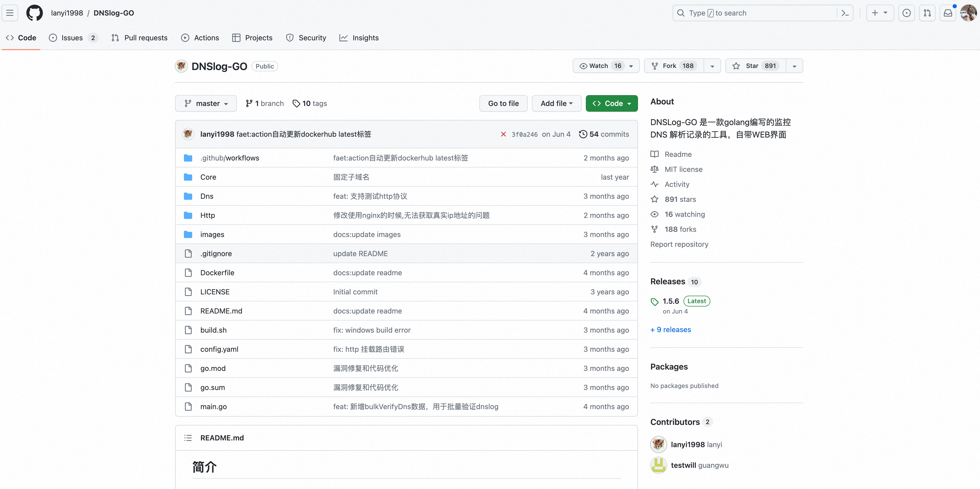Click the tag icon next to release 1.5.6

654,302
